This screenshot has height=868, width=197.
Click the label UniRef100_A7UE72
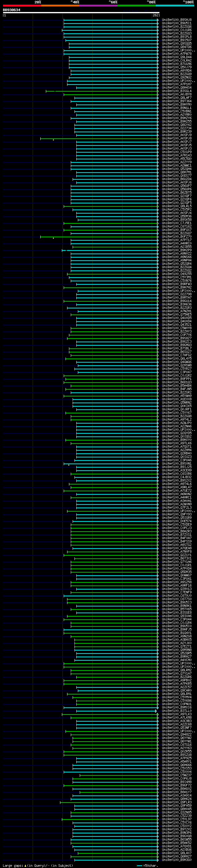(x=177, y=490)
